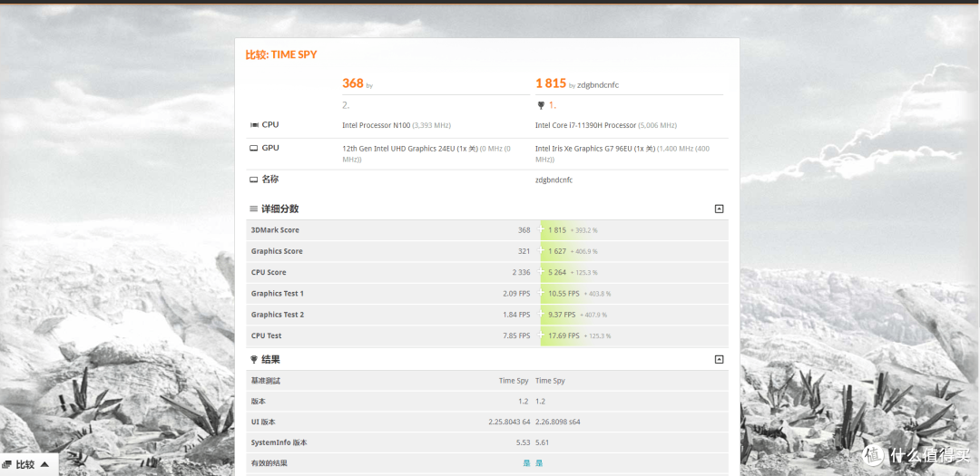Viewport: 980px width, 476px height.
Task: Click the CPU Score row label
Action: (268, 272)
